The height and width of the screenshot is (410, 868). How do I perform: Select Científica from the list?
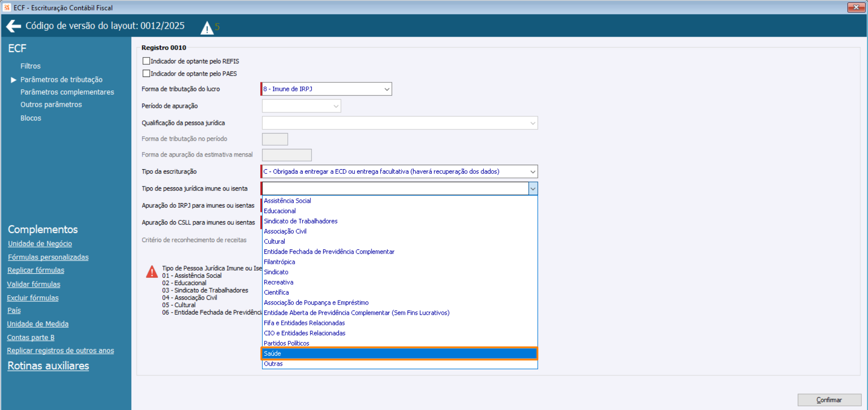[400, 292]
